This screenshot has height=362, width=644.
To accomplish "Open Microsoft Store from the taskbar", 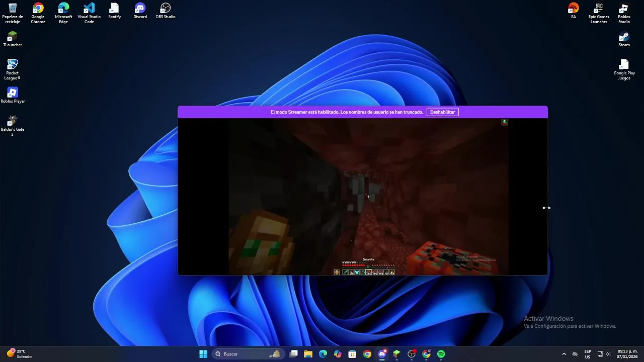I will point(353,354).
